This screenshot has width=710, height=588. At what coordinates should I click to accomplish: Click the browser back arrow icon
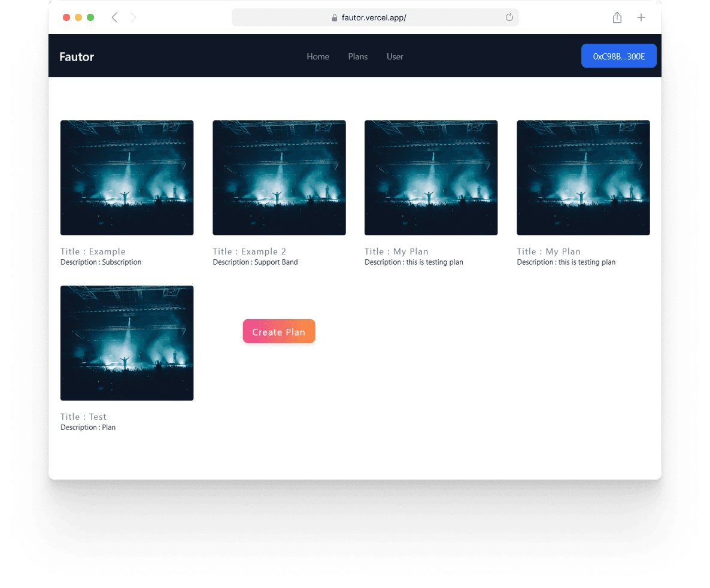[114, 17]
